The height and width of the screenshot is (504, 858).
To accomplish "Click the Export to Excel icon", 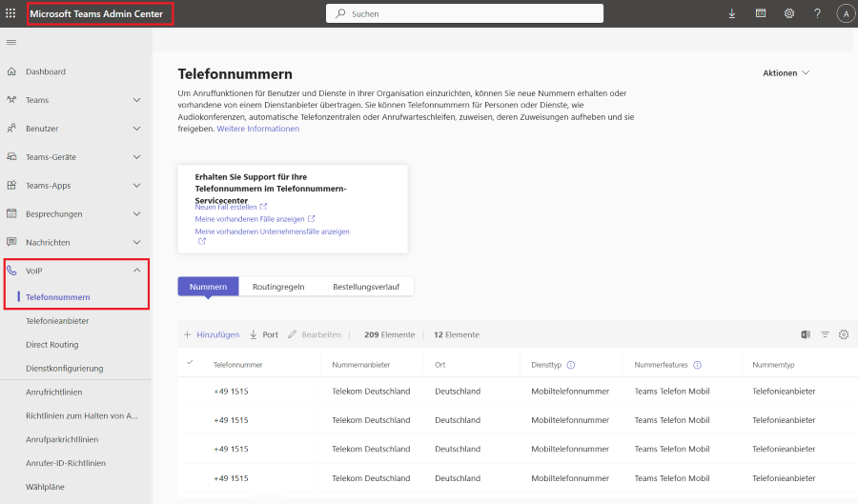I will click(806, 334).
